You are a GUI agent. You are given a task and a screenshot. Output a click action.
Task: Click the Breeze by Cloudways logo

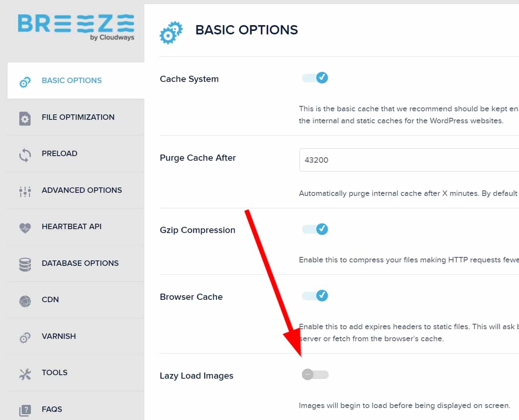[76, 26]
